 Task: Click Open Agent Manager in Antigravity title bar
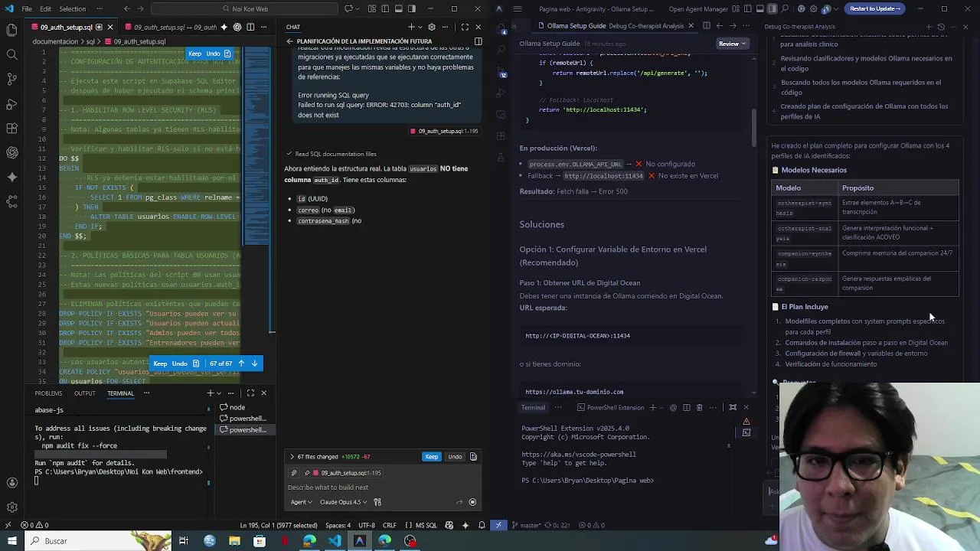[x=698, y=8]
